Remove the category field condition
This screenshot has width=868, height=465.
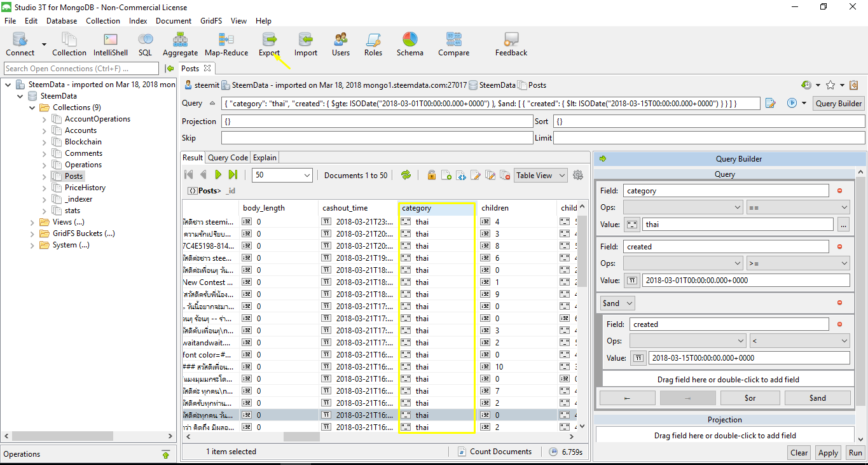point(839,190)
